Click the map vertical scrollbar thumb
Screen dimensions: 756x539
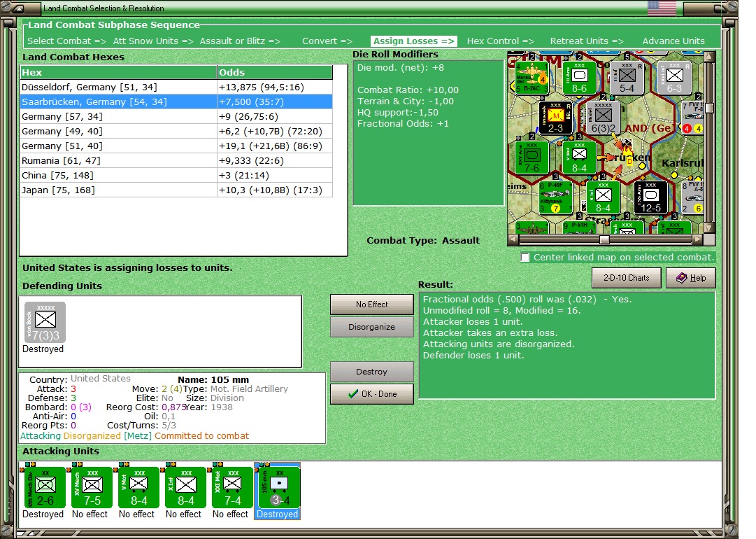pyautogui.click(x=709, y=108)
